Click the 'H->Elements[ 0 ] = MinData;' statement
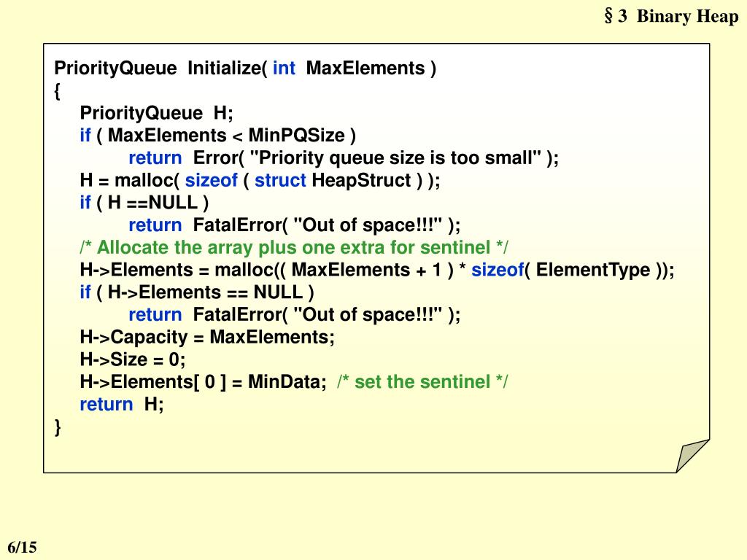The image size is (747, 560). (x=204, y=382)
